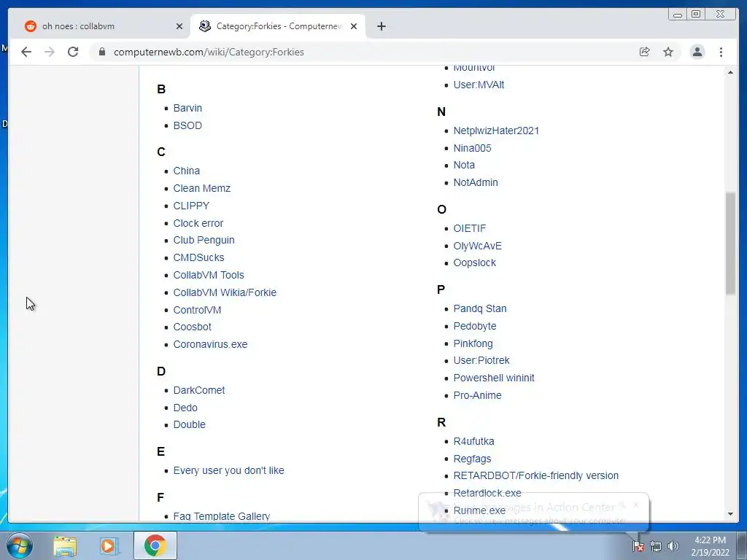Open the CollabVM Wikia/Forkie link

225,292
